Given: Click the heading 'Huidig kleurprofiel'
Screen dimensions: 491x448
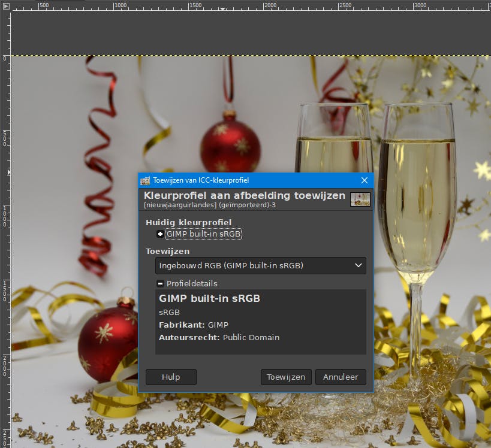Looking at the screenshot, I should (x=188, y=222).
